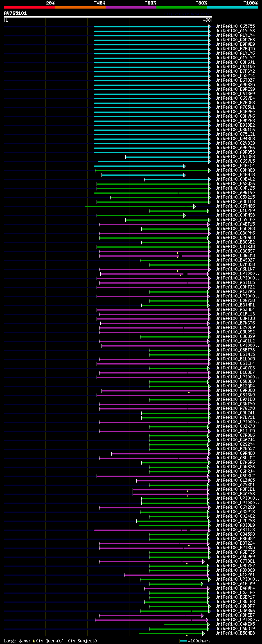
Task: Click the purple alignment bar for UniRef100_C7TBQ1
Action: [152, 561]
